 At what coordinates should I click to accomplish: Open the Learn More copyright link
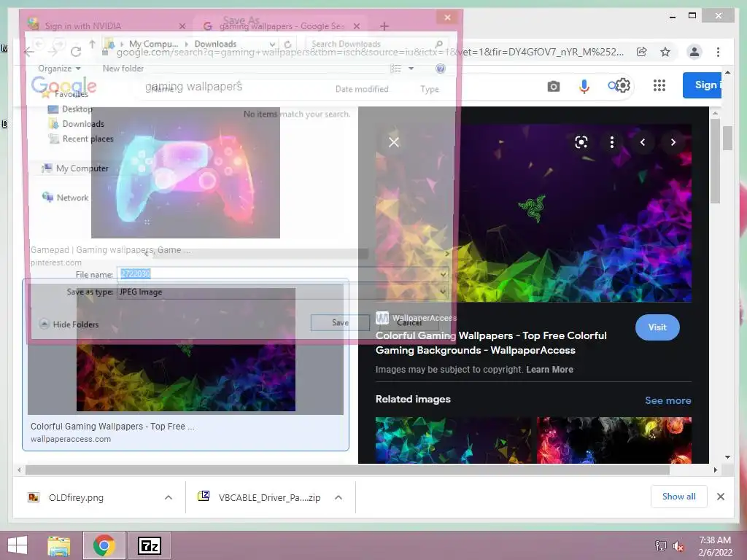coord(549,370)
